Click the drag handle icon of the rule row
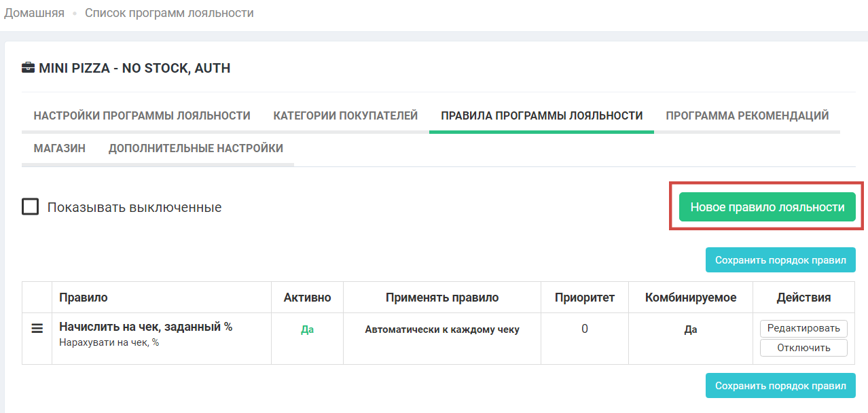Image resolution: width=868 pixels, height=413 pixels. (x=37, y=328)
